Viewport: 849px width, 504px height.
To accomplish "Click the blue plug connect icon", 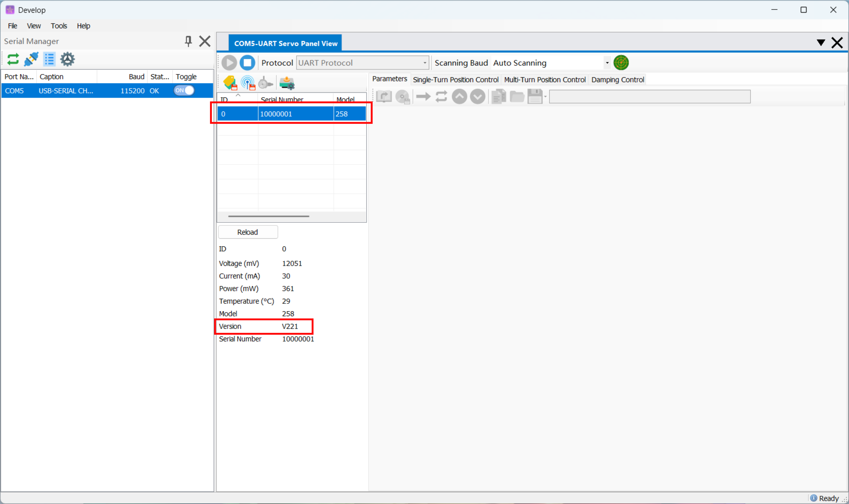I will click(31, 59).
